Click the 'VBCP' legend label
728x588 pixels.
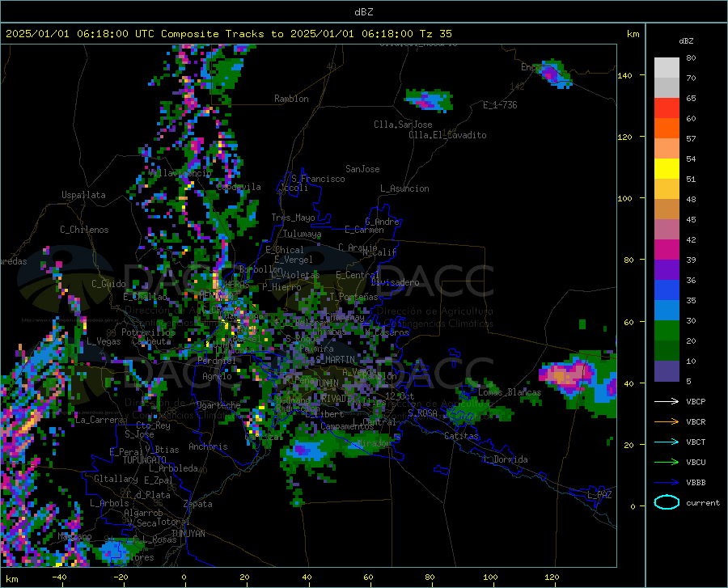696,401
